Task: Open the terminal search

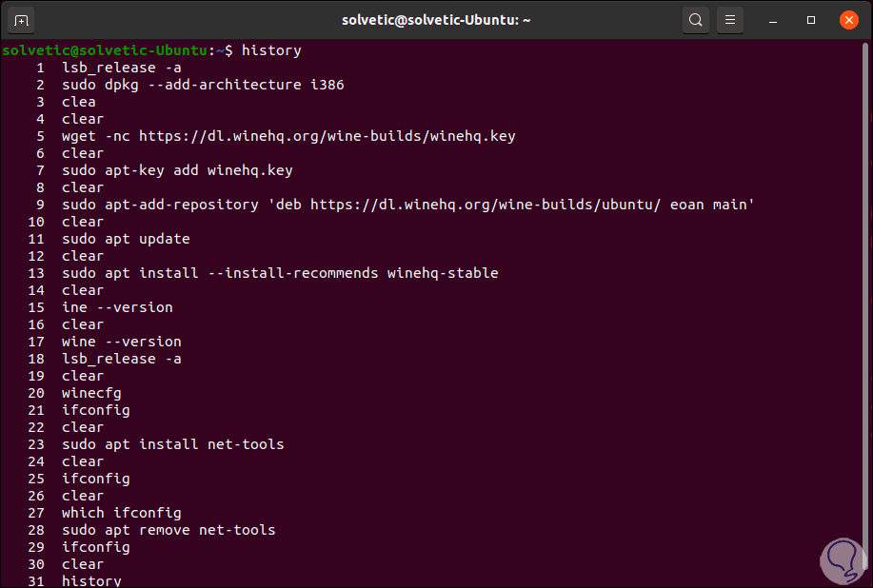Action: 696,20
